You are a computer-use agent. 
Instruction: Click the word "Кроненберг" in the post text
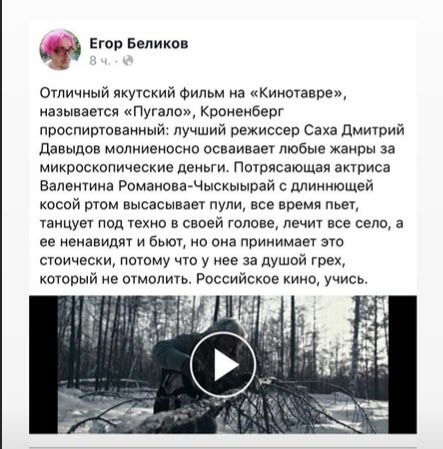click(x=242, y=111)
